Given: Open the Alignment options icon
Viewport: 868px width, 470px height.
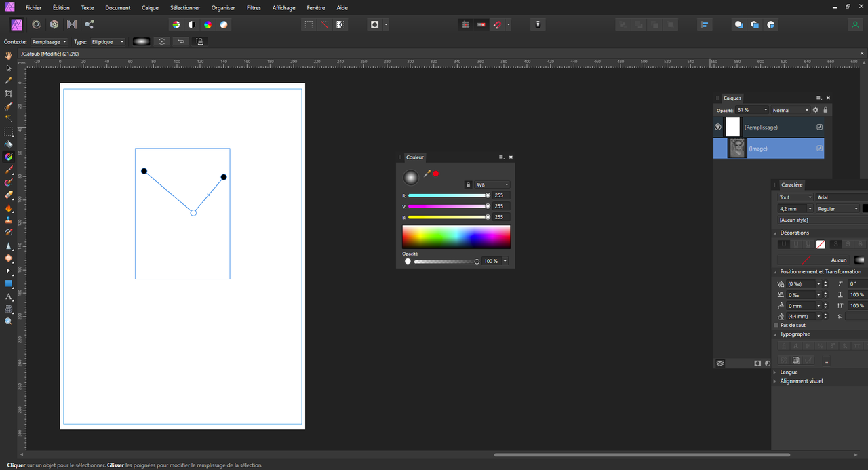Looking at the screenshot, I should coord(705,24).
